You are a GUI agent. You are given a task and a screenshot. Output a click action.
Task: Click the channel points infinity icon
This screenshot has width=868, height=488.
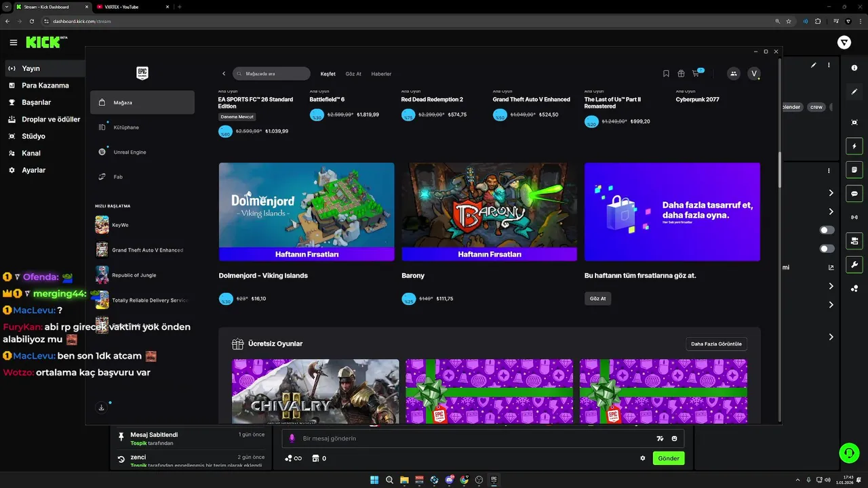(x=294, y=458)
